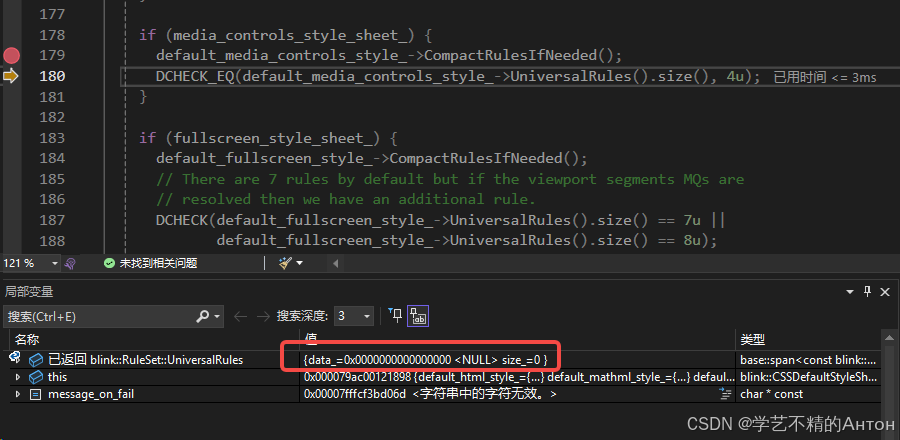Click the 4u literal on line 180

736,76
